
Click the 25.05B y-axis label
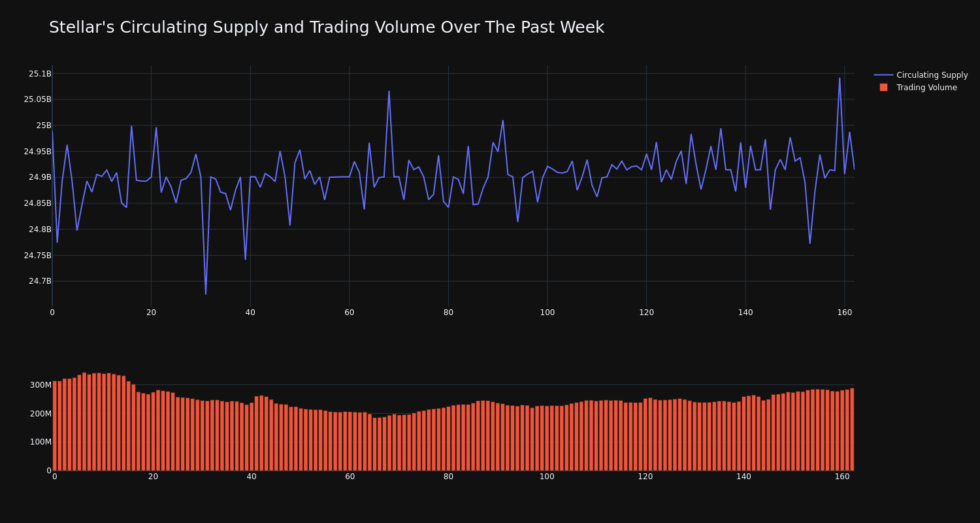coord(38,99)
